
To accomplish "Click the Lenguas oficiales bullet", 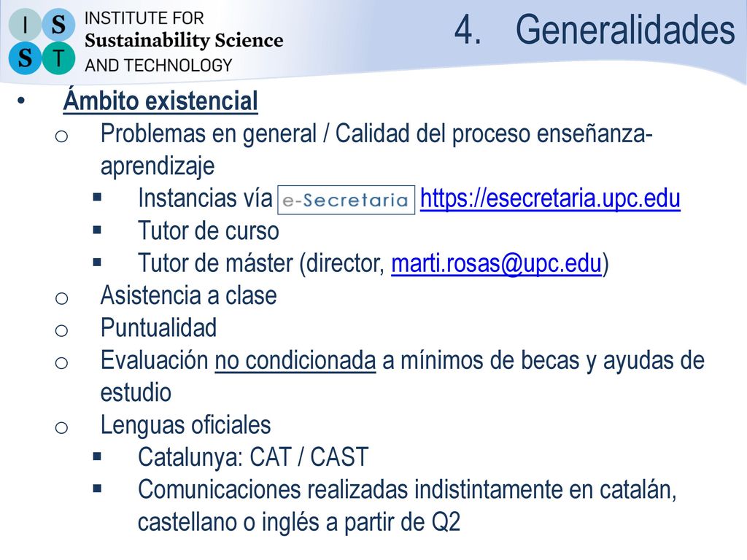I will (186, 425).
